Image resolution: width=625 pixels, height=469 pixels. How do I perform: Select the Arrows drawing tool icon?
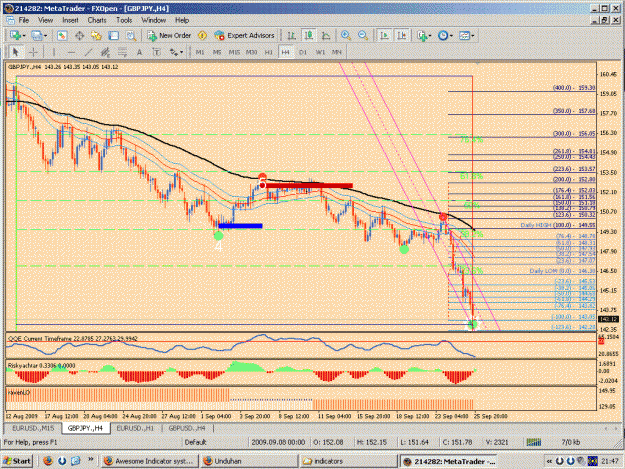coord(173,52)
